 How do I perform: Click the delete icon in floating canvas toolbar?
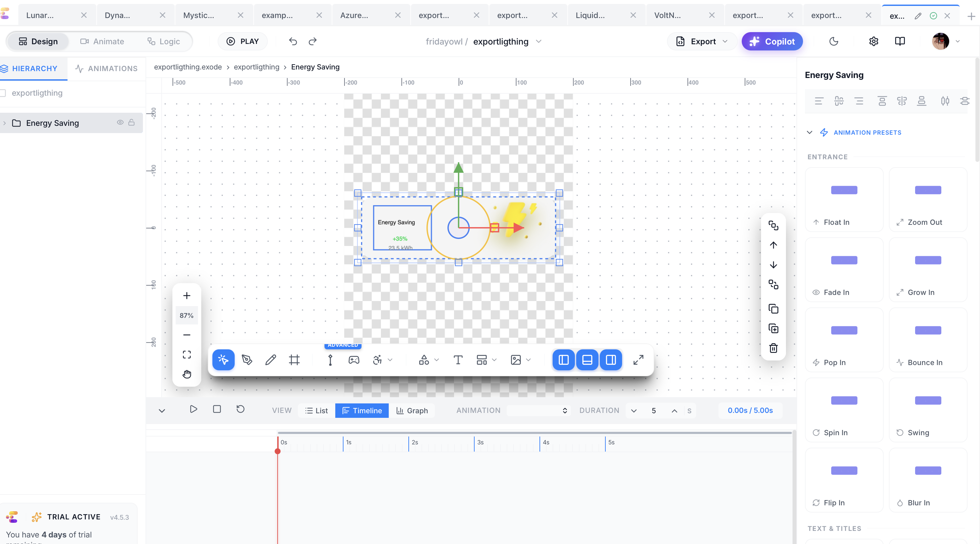click(774, 348)
